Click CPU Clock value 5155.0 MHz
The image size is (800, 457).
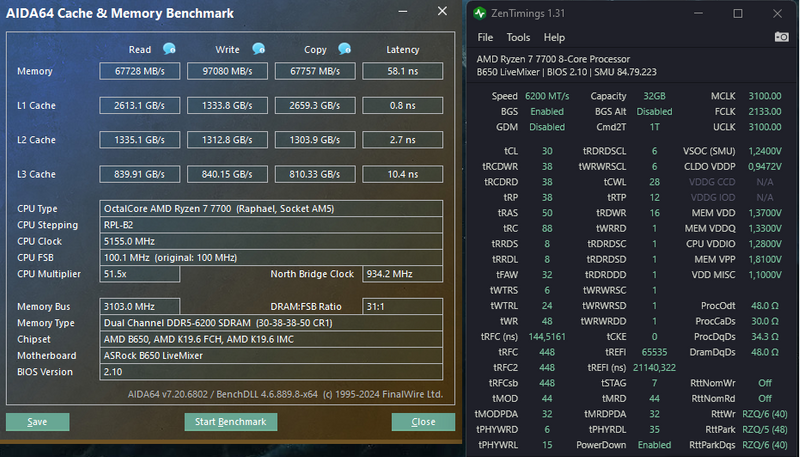pos(271,241)
